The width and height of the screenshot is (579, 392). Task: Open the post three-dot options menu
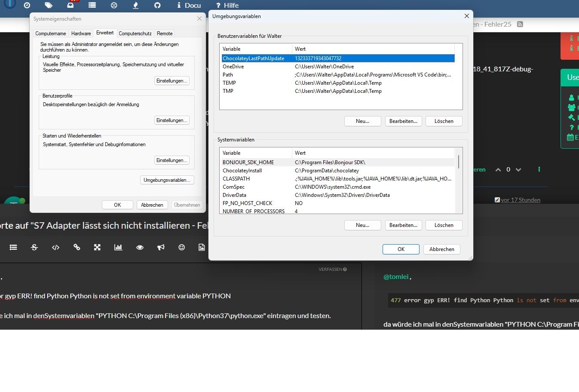(539, 169)
